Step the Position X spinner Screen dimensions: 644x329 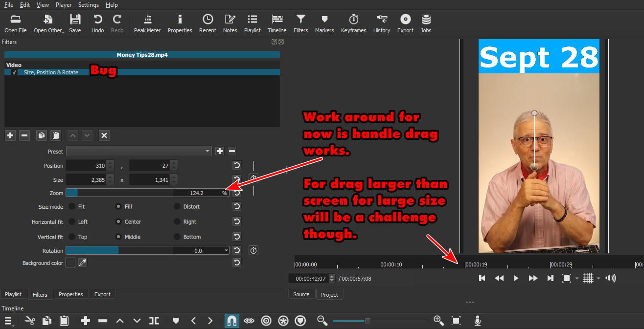(x=110, y=165)
